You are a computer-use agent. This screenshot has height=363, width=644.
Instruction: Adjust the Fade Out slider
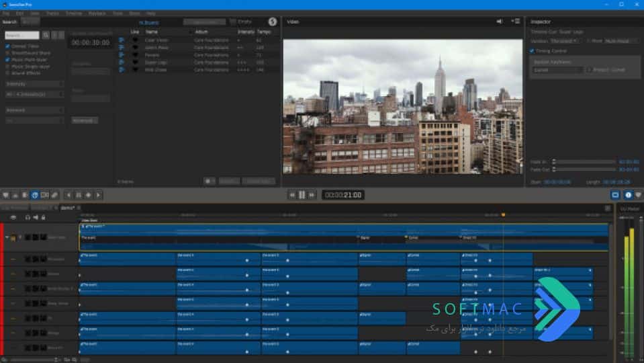coord(584,169)
